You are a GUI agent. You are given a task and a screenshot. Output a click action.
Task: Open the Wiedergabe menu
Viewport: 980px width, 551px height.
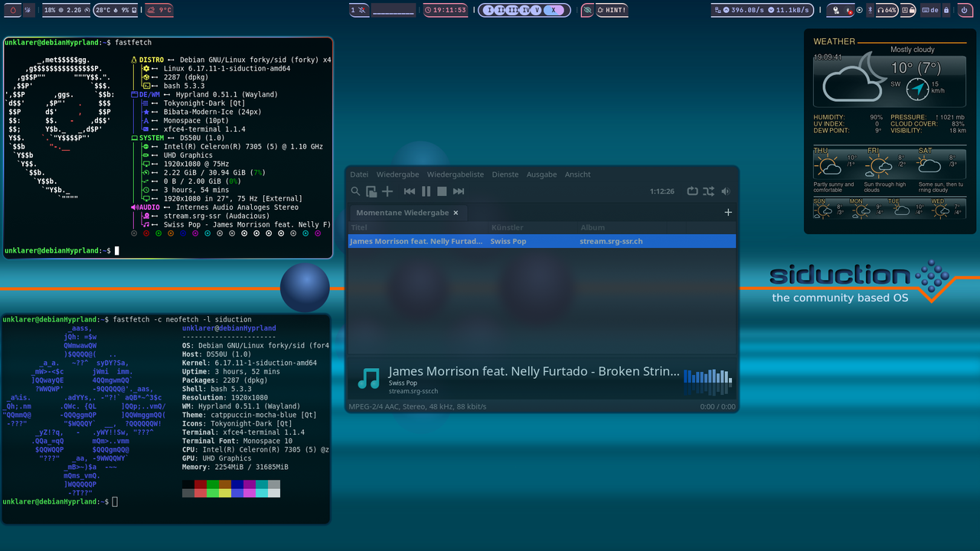coord(397,174)
